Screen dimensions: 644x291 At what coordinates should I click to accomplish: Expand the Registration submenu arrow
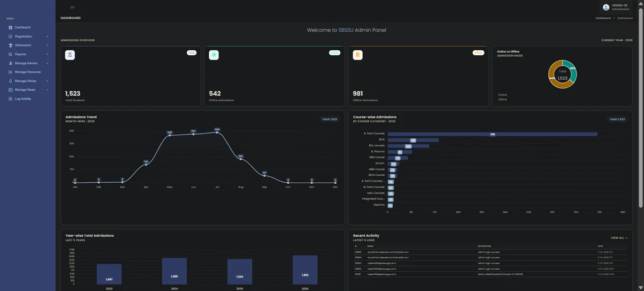47,36
